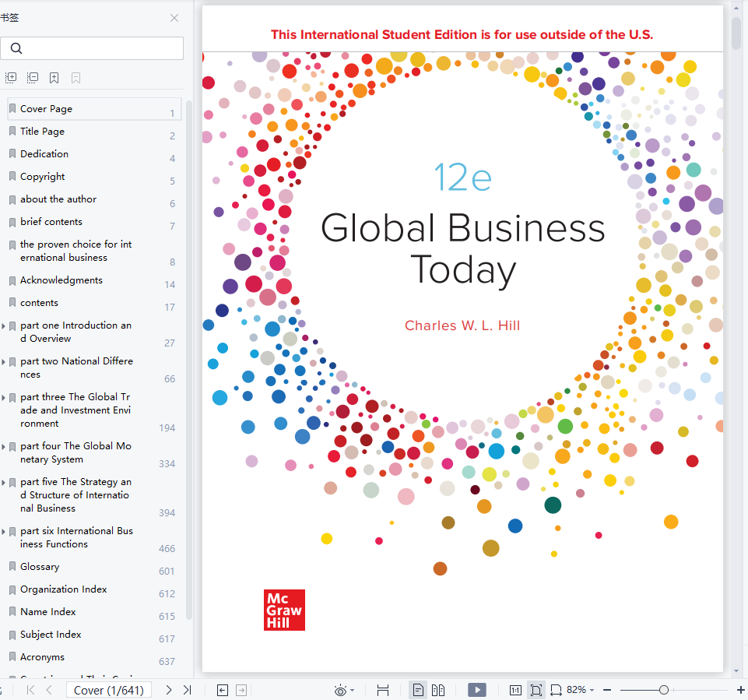Viewport: 748px width, 700px height.
Task: Click the zoom slider handle
Action: tap(664, 690)
